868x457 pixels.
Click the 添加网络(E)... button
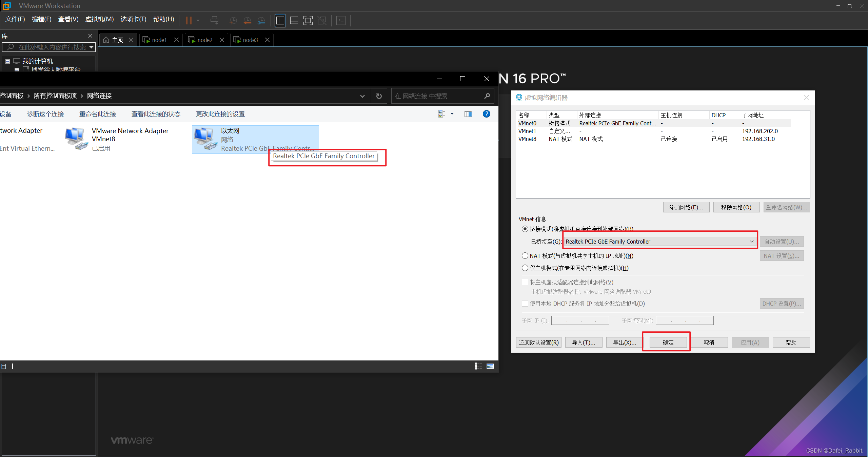point(686,207)
